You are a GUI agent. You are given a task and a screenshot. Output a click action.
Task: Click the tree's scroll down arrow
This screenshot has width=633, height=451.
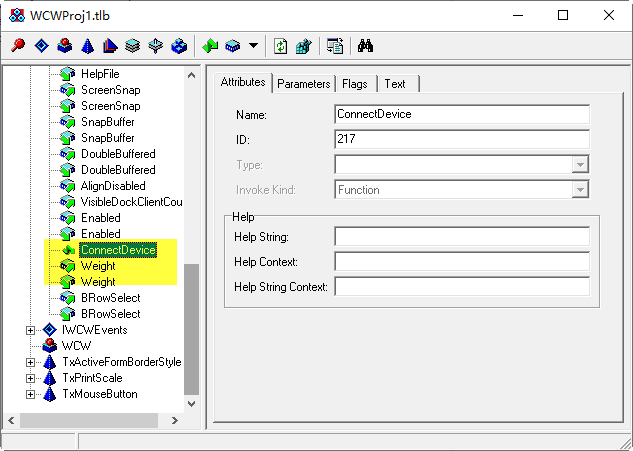tap(192, 404)
